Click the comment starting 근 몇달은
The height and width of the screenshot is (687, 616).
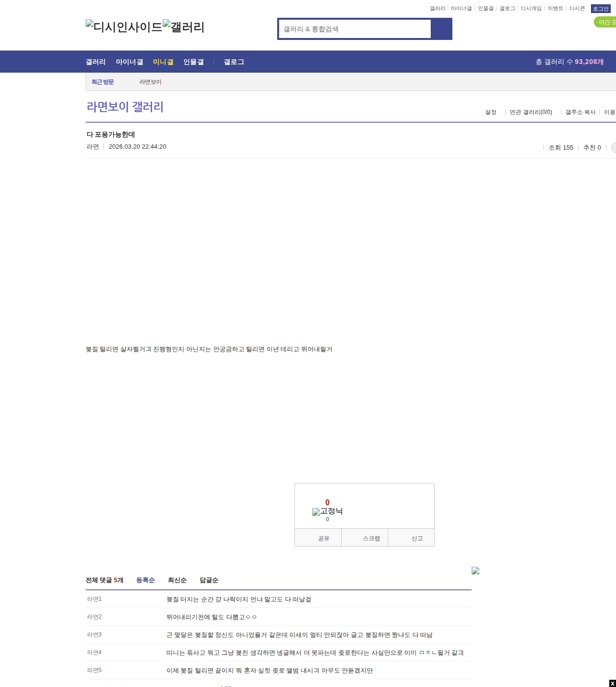(x=299, y=635)
